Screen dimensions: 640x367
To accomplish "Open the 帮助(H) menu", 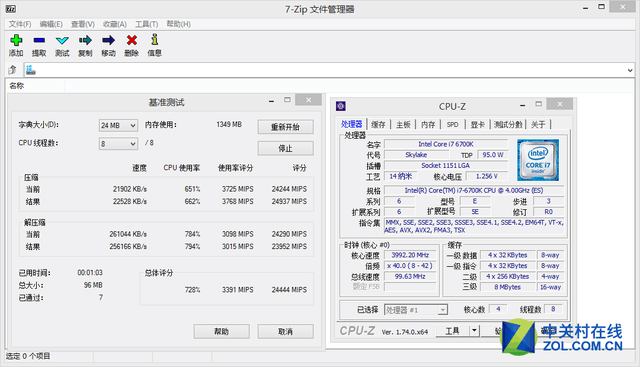I will click(x=178, y=24).
